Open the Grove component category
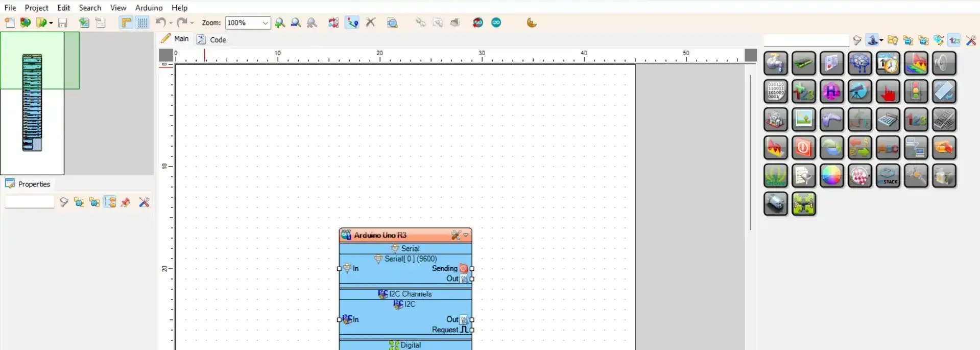980x350 pixels. click(x=776, y=176)
